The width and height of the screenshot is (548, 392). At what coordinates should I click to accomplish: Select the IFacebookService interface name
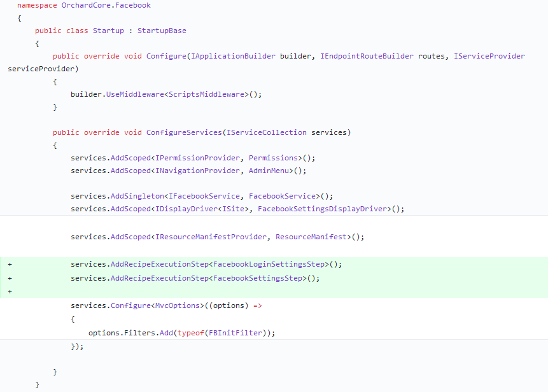click(204, 196)
